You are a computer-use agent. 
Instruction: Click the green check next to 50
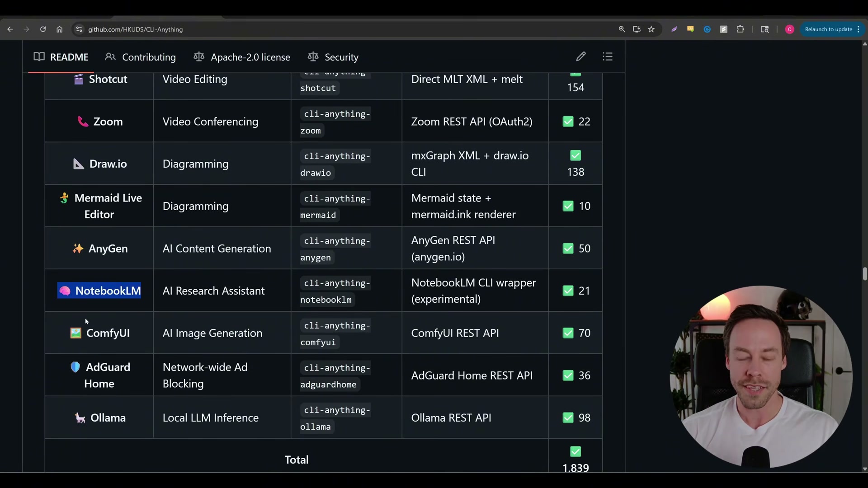click(568, 249)
